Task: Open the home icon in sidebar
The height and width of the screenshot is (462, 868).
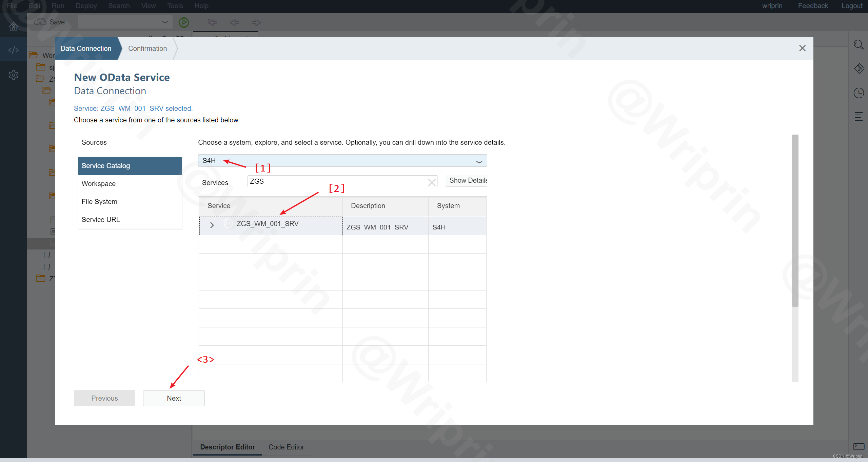Action: pos(13,26)
